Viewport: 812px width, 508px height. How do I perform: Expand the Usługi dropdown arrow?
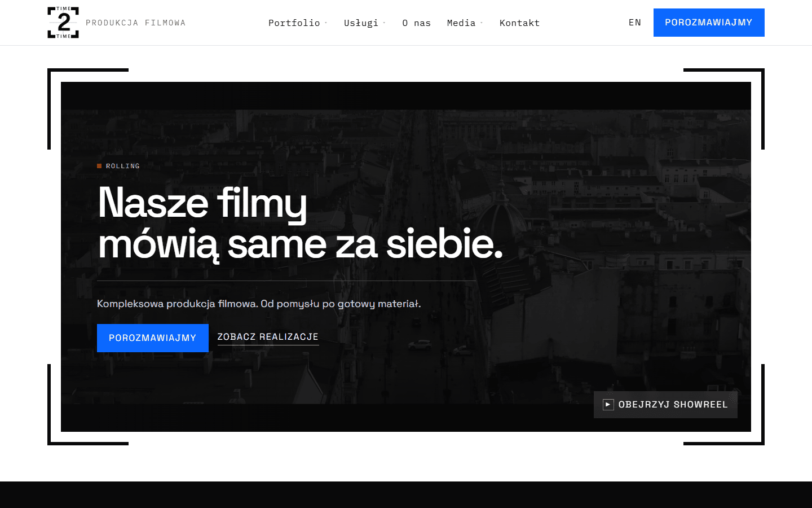point(384,23)
